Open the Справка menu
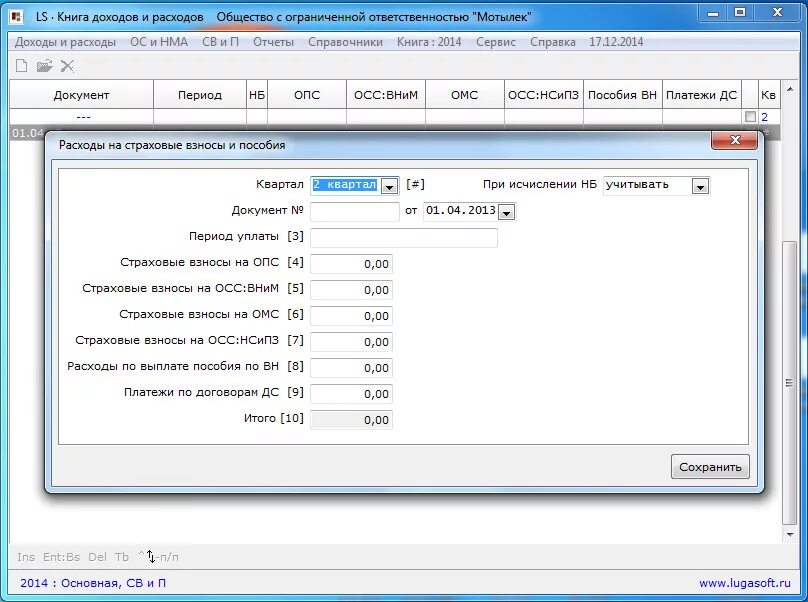The width and height of the screenshot is (808, 602). (552, 42)
